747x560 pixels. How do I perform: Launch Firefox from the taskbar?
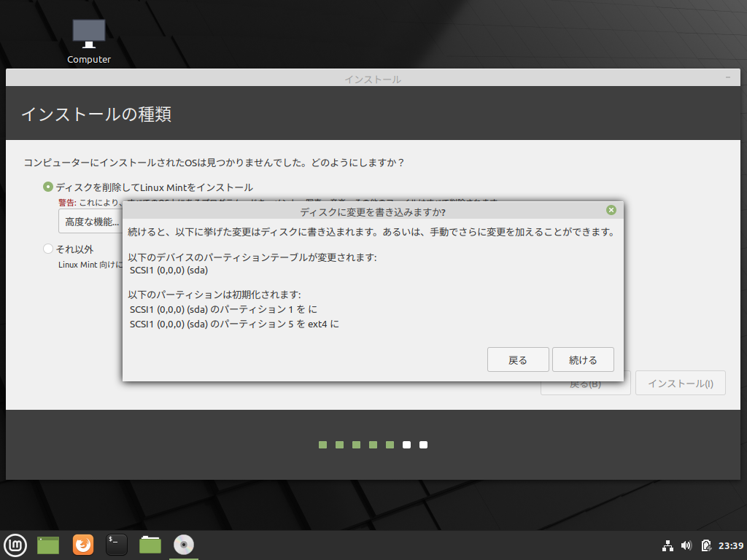[83, 545]
